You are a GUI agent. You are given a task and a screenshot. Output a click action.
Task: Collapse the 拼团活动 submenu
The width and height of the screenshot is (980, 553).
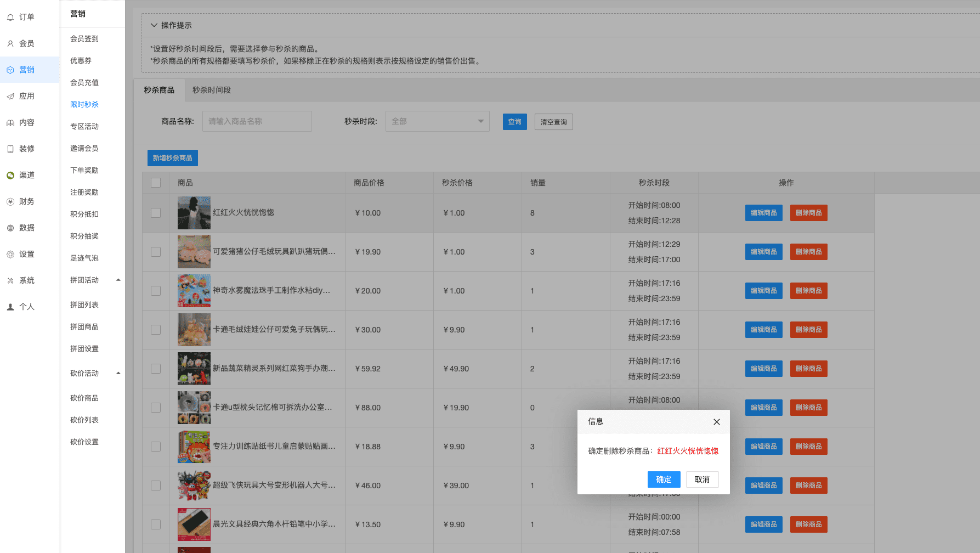[118, 280]
